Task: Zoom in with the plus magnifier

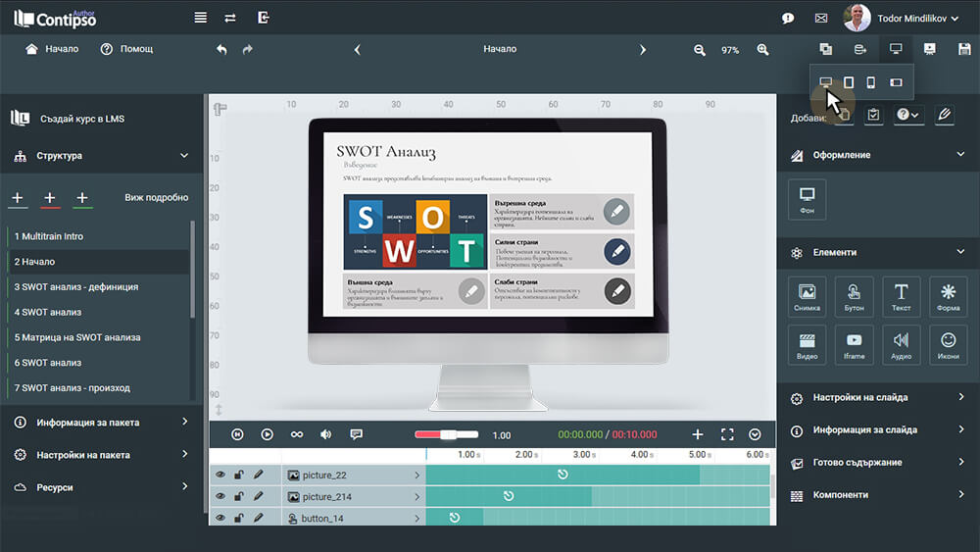Action: pos(762,49)
